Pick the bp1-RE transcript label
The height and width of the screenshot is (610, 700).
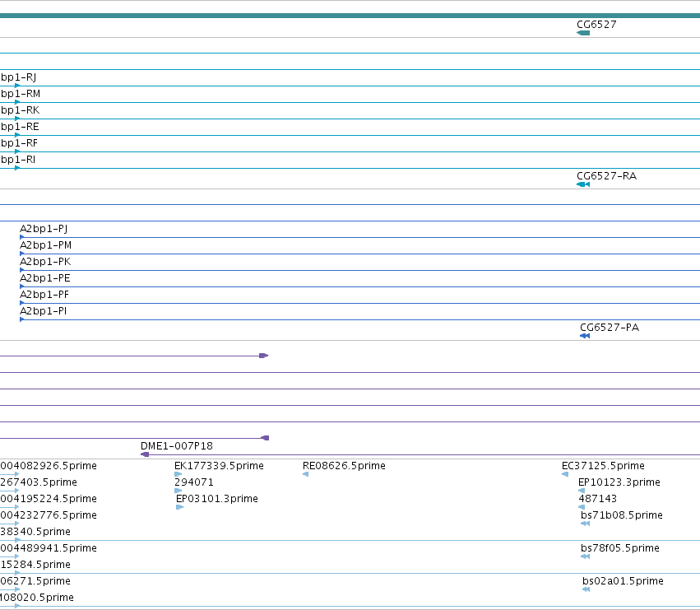20,127
